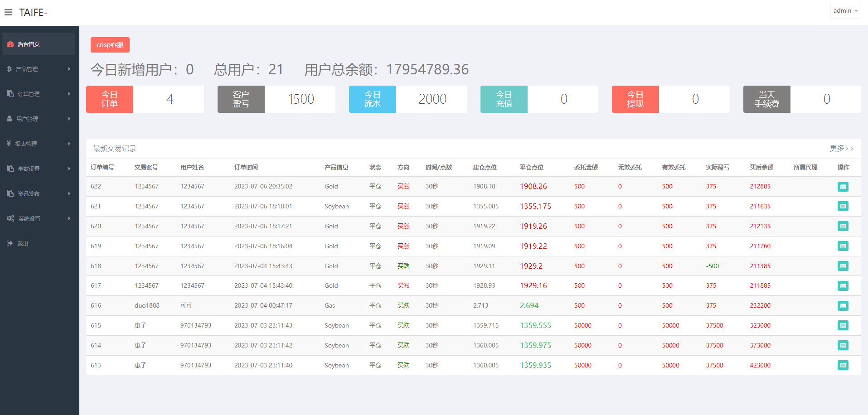
Task: Click the 报表管理 currency icon
Action: pyautogui.click(x=9, y=144)
